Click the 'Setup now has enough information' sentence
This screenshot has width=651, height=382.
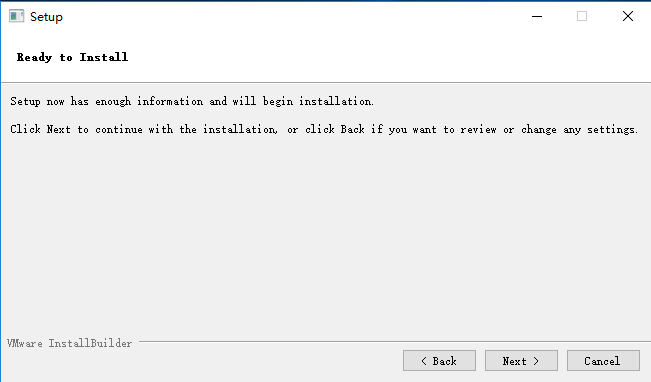(192, 101)
